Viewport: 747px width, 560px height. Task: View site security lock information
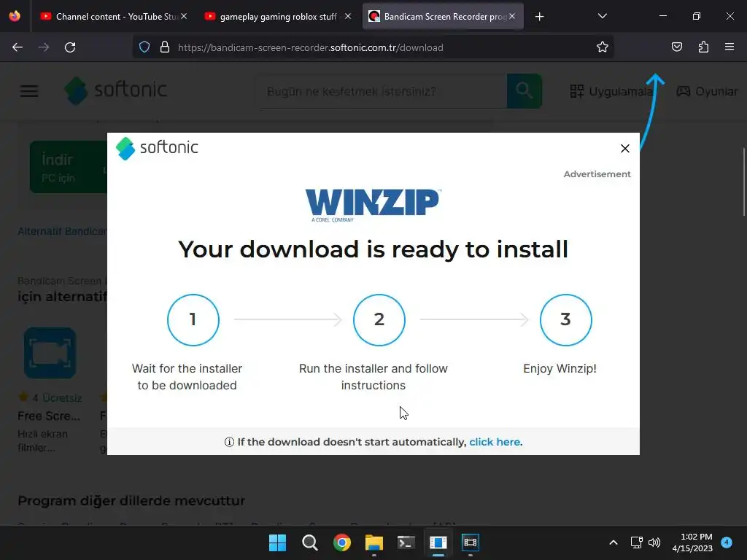coord(165,47)
